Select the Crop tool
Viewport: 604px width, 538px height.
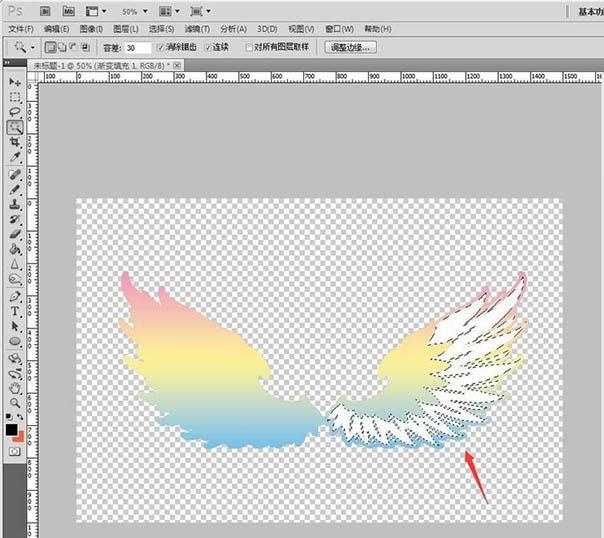15,142
